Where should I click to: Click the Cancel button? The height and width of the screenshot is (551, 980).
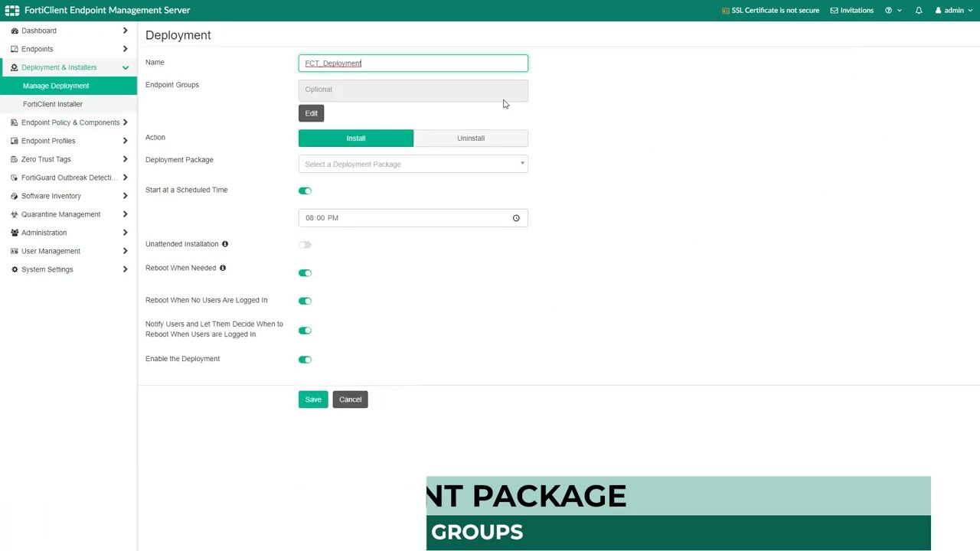click(x=350, y=399)
